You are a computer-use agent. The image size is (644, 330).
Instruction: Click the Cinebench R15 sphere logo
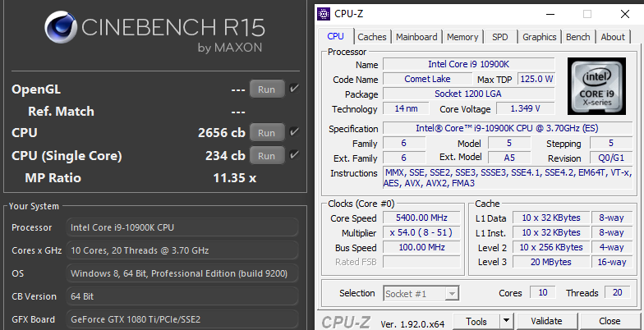(61, 26)
